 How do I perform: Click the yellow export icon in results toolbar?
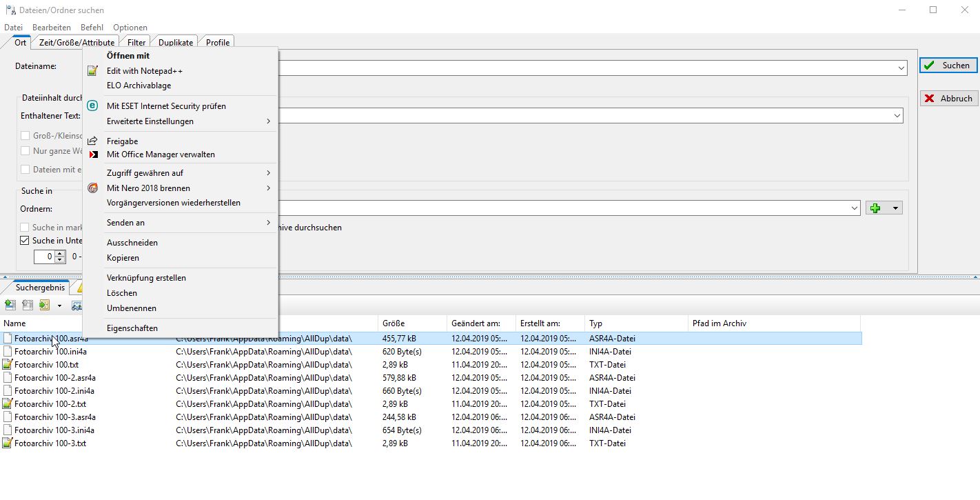[44, 305]
